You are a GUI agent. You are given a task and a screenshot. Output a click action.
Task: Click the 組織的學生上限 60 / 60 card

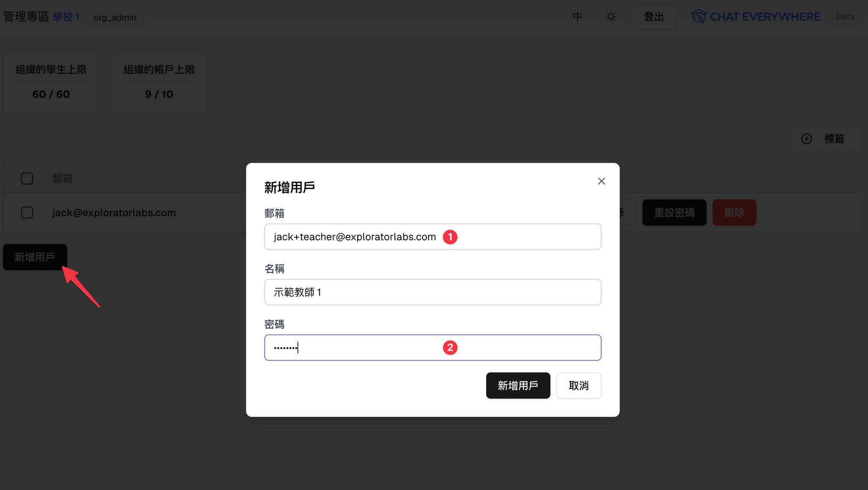click(51, 83)
